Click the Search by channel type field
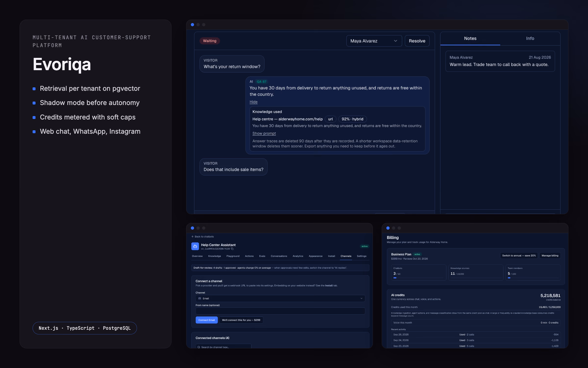The height and width of the screenshot is (368, 588). [223, 346]
